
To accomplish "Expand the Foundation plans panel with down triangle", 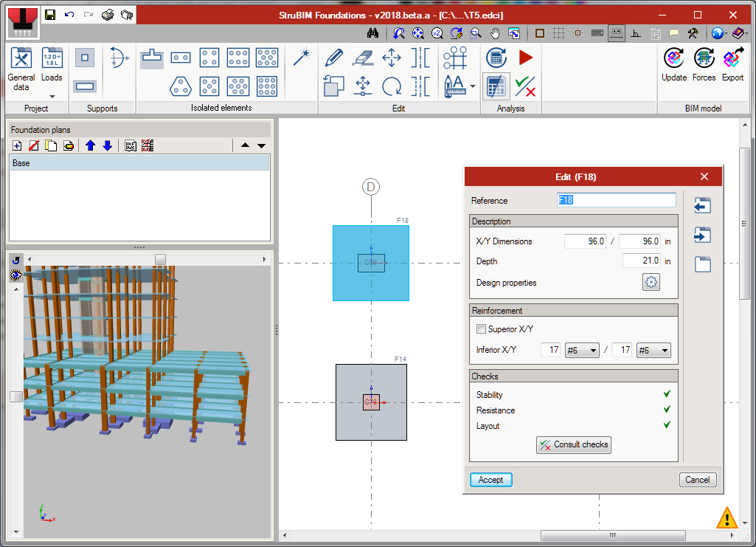I will pos(261,145).
